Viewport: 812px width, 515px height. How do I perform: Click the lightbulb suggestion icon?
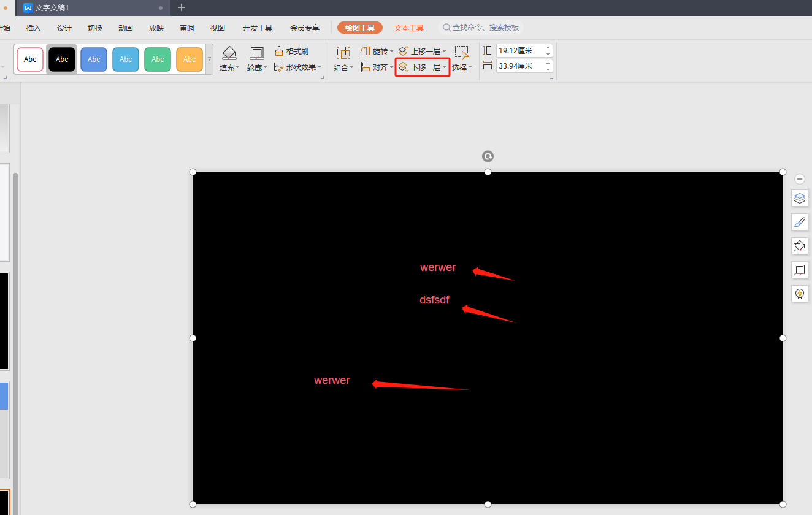(x=800, y=294)
